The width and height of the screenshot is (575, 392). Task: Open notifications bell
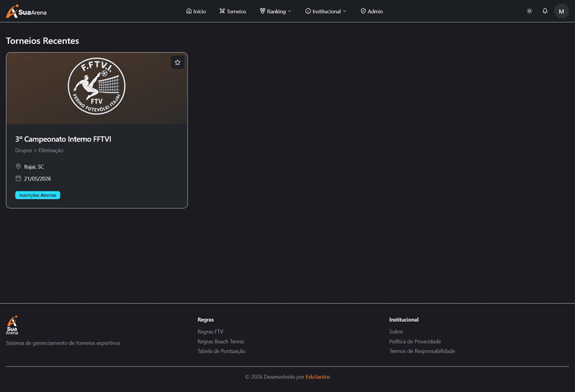tap(545, 11)
